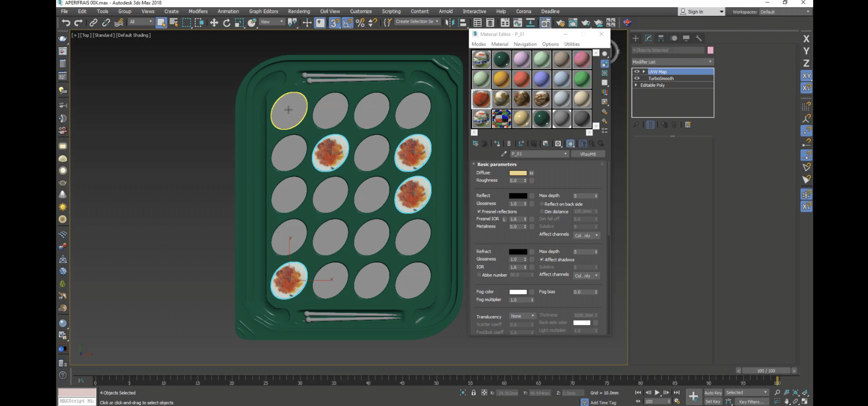This screenshot has width=868, height=406.
Task: Expand the Editable Poly stack entry
Action: (x=636, y=85)
